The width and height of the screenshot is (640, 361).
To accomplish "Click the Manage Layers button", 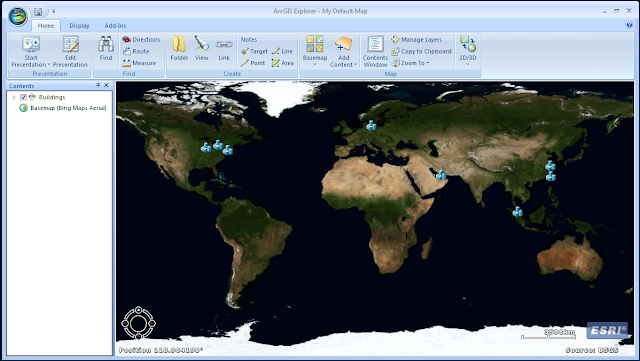I will click(x=417, y=40).
